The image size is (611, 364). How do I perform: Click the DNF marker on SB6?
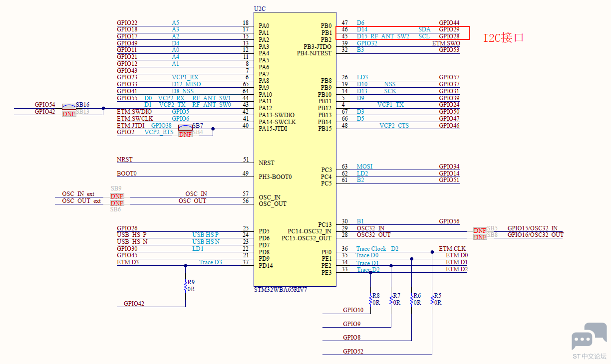click(117, 203)
